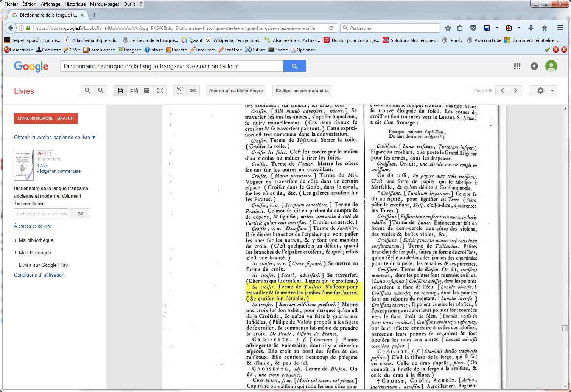Select single page view mode
Viewport: 571px width, 392px height.
tap(120, 91)
